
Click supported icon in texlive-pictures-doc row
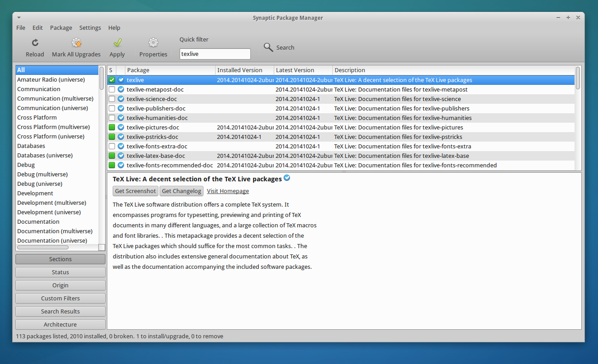pyautogui.click(x=121, y=127)
